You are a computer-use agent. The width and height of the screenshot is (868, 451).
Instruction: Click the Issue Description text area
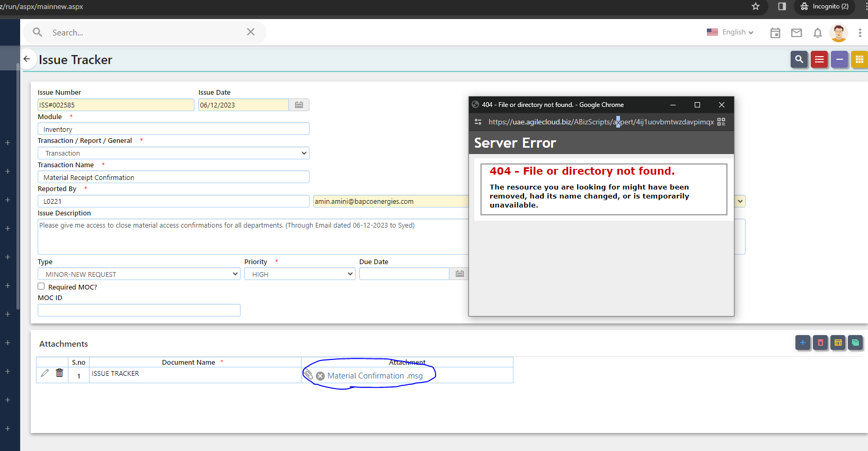click(253, 237)
